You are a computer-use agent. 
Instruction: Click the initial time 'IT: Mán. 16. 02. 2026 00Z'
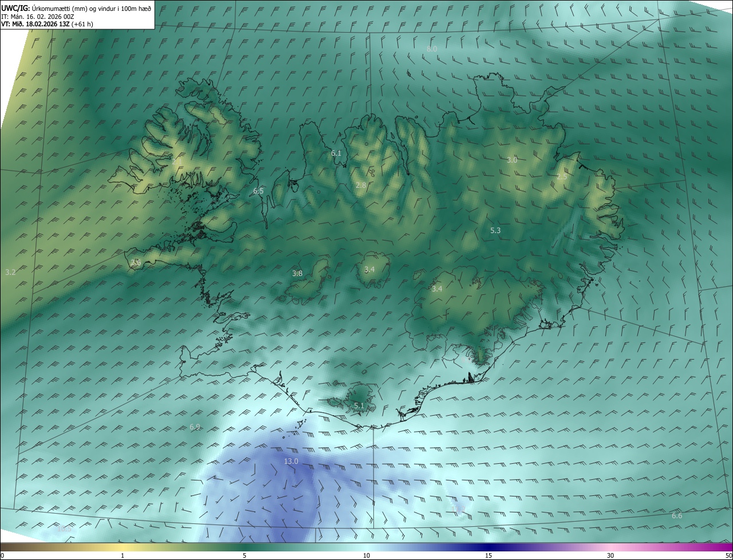tap(38, 17)
